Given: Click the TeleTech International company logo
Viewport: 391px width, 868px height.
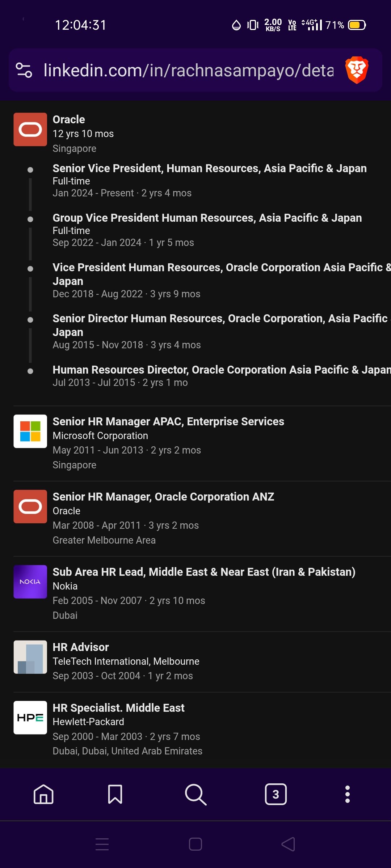Looking at the screenshot, I should (30, 657).
